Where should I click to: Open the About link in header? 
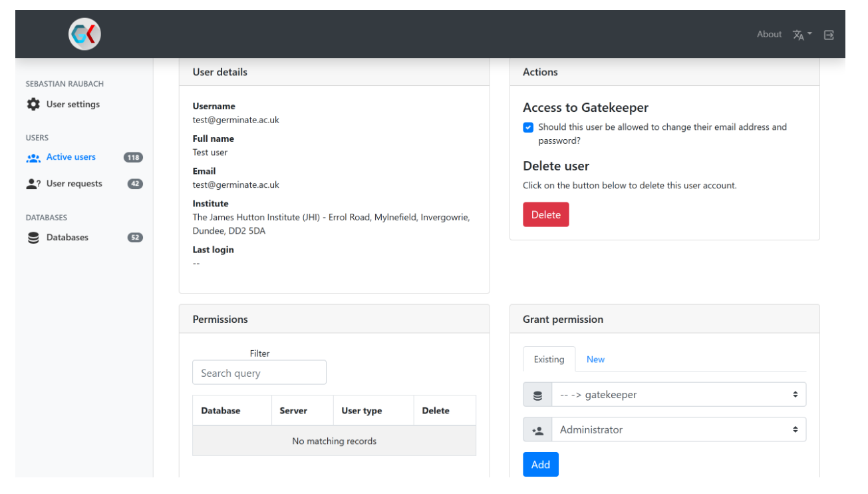(769, 35)
